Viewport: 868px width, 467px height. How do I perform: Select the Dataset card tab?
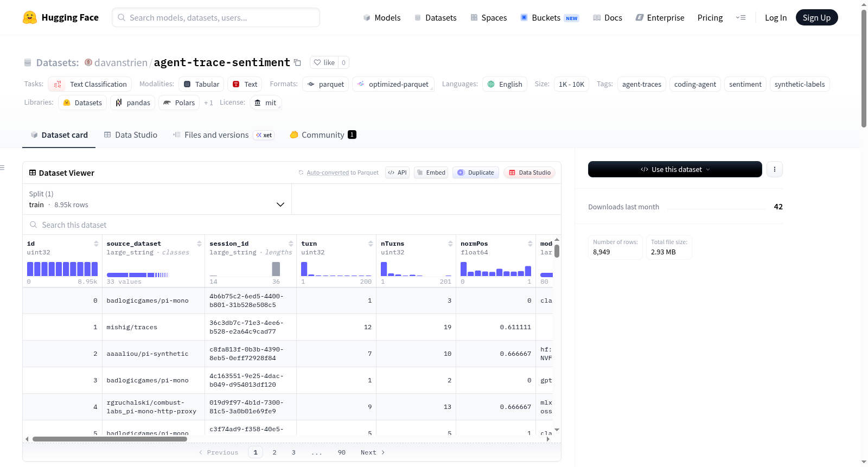[59, 135]
